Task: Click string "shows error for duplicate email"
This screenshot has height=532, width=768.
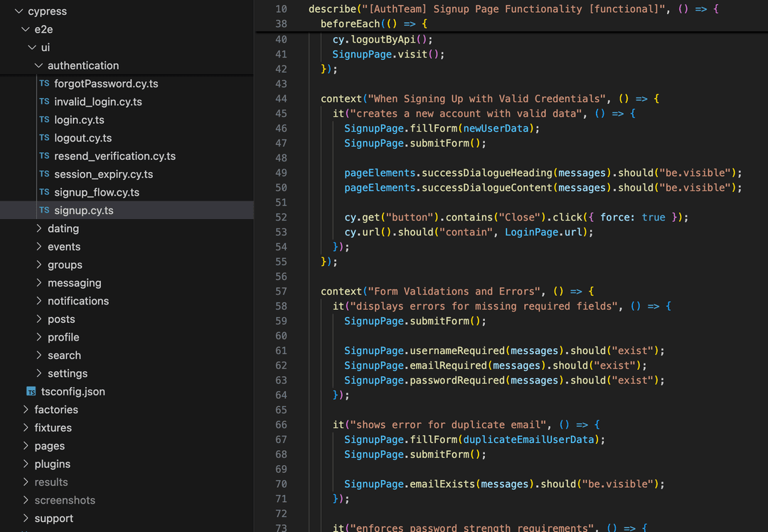Action: (448, 425)
